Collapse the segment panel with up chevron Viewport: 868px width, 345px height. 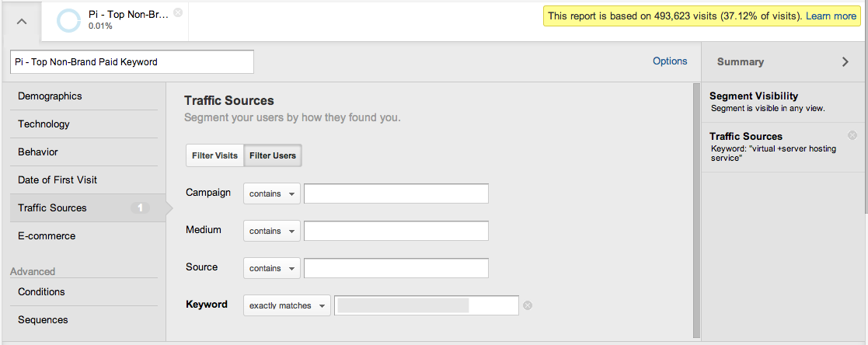pos(22,21)
